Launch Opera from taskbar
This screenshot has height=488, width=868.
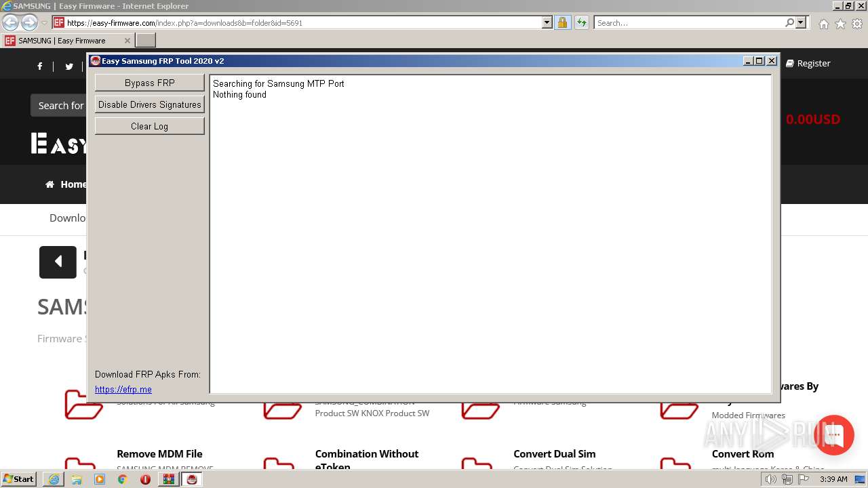coord(145,479)
